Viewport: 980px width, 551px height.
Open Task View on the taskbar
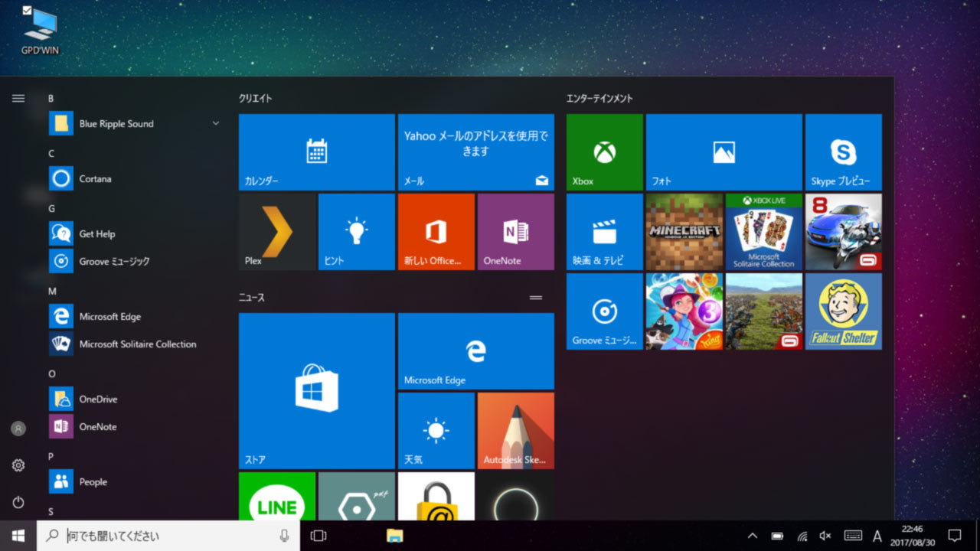click(318, 536)
